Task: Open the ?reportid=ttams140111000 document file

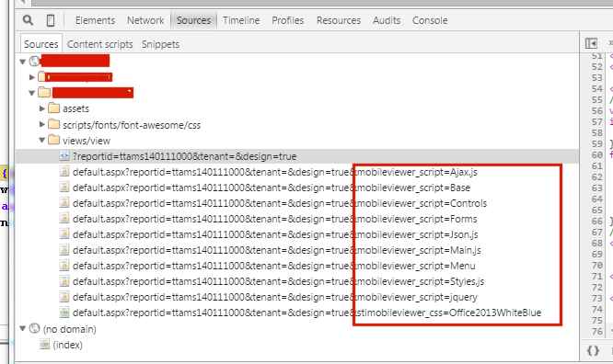Action: (x=184, y=156)
